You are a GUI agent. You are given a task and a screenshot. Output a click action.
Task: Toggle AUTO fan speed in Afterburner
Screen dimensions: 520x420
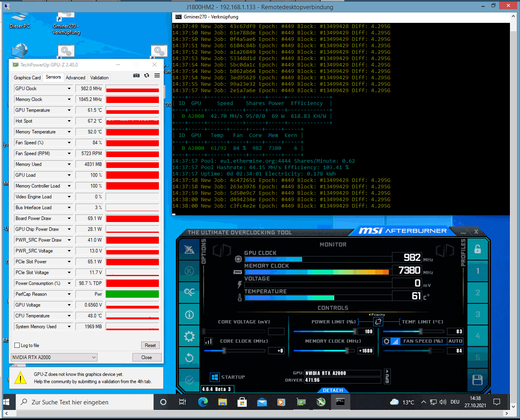tap(455, 341)
